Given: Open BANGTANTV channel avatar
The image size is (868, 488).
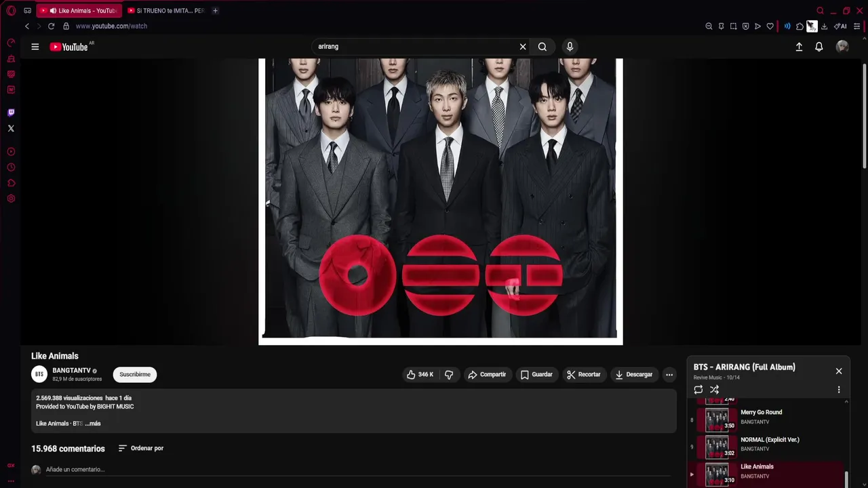Looking at the screenshot, I should pyautogui.click(x=39, y=374).
